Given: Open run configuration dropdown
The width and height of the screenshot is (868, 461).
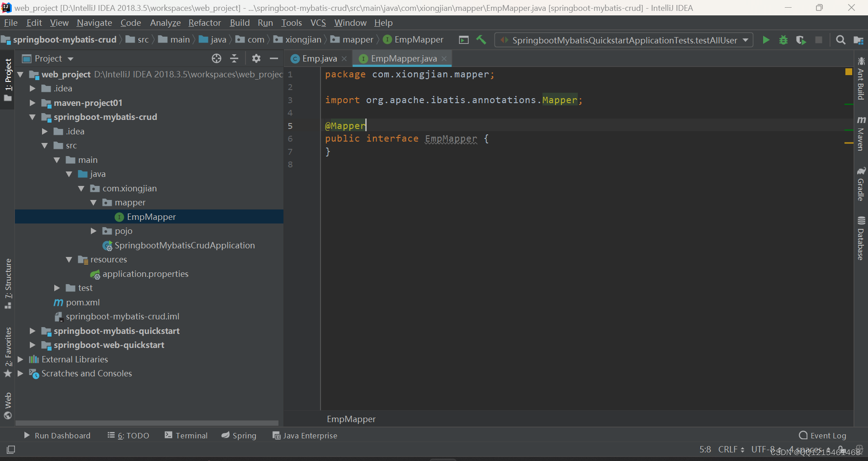Looking at the screenshot, I should click(624, 40).
